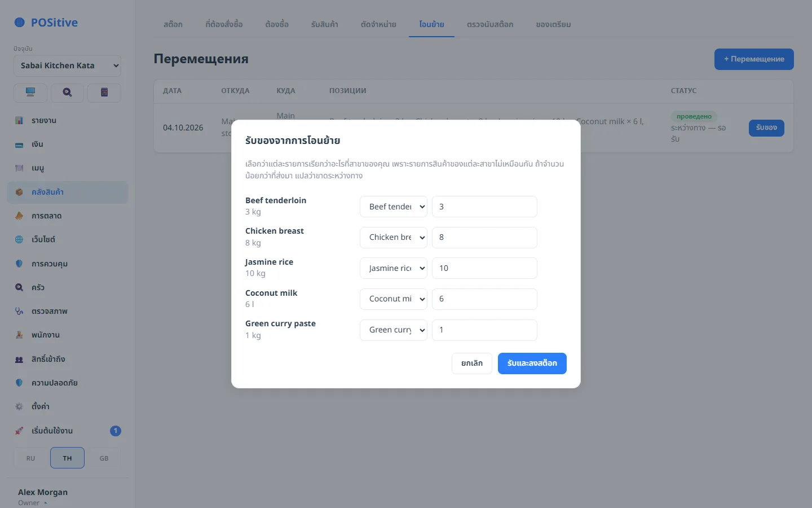This screenshot has width=812, height=508.
Task: Switch language to RU
Action: coord(30,458)
